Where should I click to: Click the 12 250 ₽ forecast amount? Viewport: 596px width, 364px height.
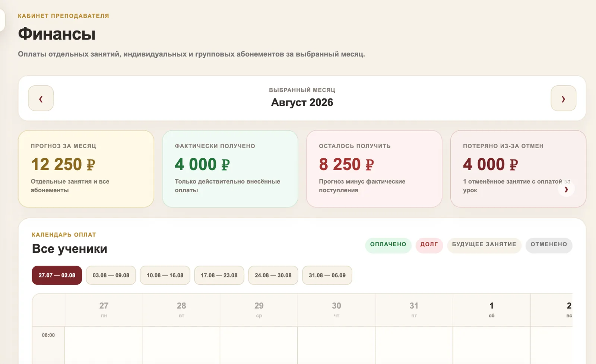[x=63, y=164]
